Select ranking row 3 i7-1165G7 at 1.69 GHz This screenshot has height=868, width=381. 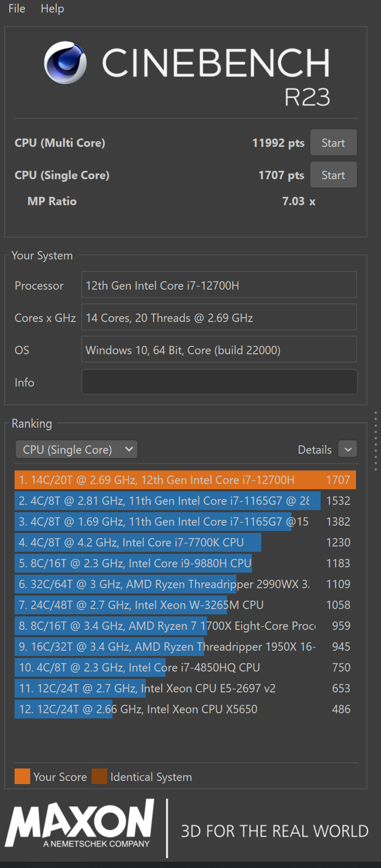click(x=185, y=522)
